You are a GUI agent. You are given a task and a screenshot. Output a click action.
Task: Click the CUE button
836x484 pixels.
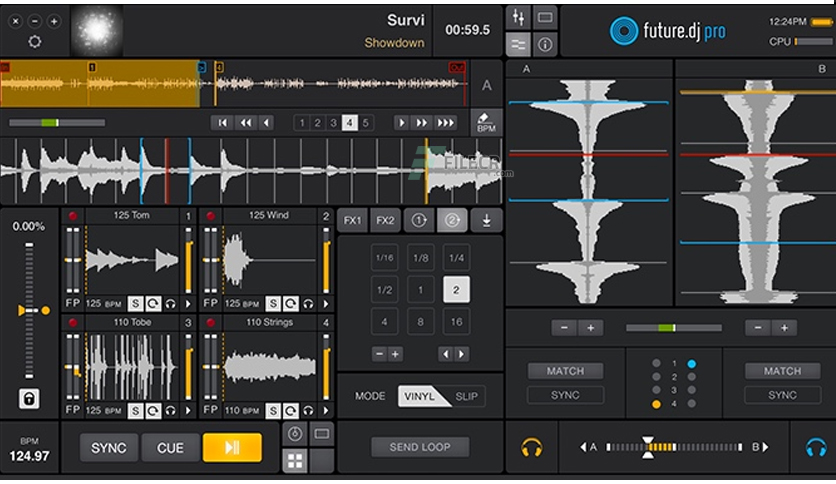point(171,448)
